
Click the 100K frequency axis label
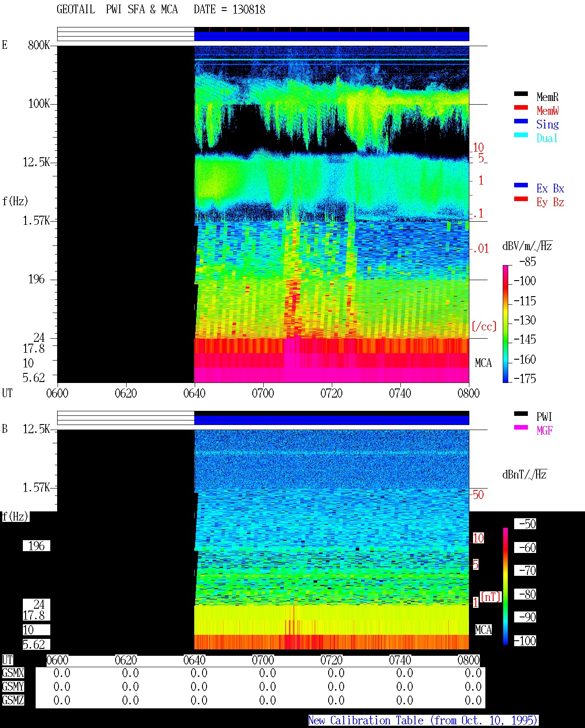[39, 104]
